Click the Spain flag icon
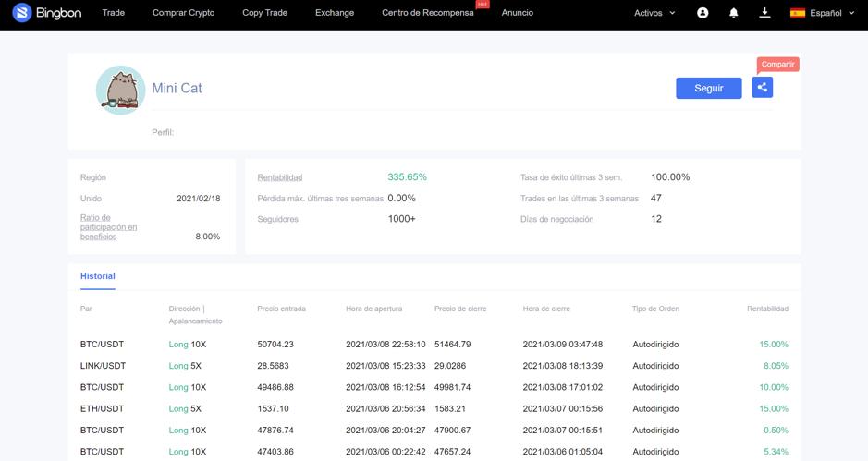Image resolution: width=868 pixels, height=461 pixels. tap(797, 13)
